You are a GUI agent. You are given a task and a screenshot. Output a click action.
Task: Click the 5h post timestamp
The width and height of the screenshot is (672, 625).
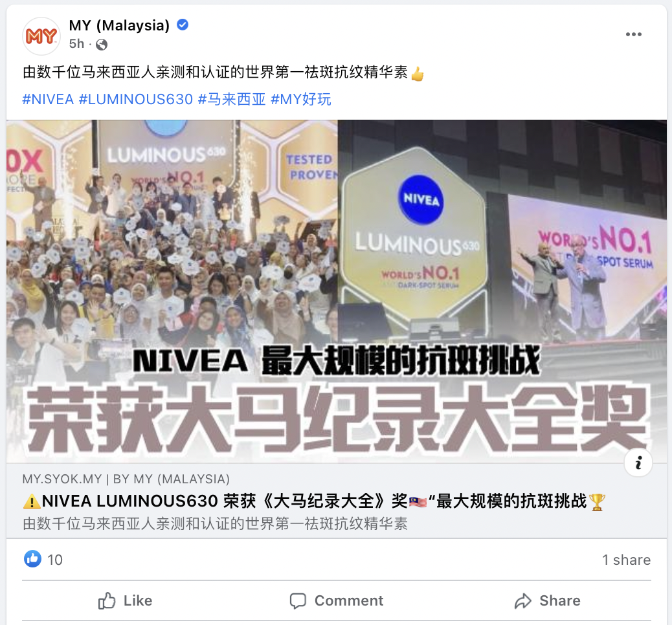(76, 44)
